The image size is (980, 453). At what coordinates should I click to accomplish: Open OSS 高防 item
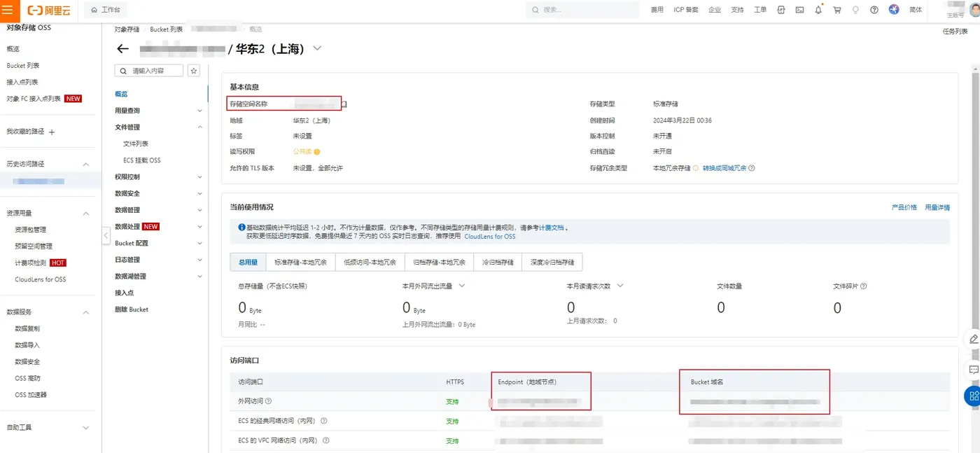27,378
